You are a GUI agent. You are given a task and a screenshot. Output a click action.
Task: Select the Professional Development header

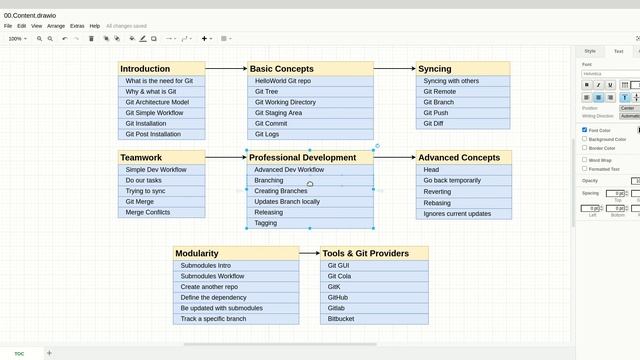click(310, 157)
